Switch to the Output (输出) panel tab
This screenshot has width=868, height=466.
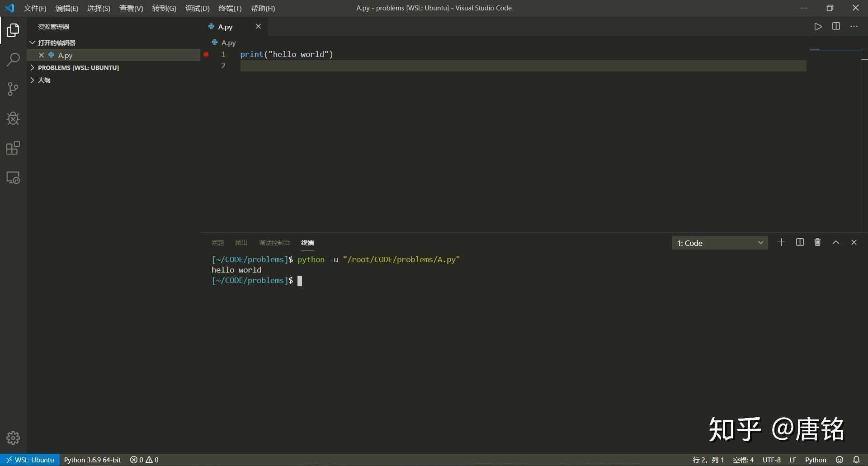click(x=241, y=243)
